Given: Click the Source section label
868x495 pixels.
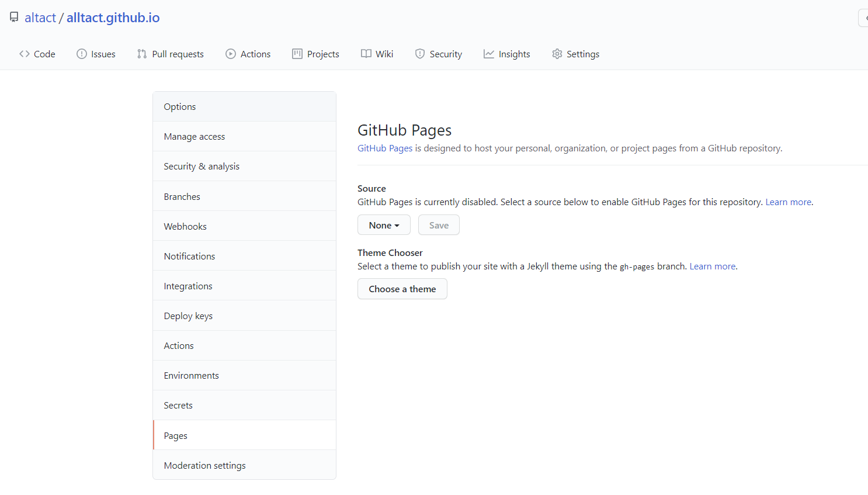Looking at the screenshot, I should coord(371,188).
